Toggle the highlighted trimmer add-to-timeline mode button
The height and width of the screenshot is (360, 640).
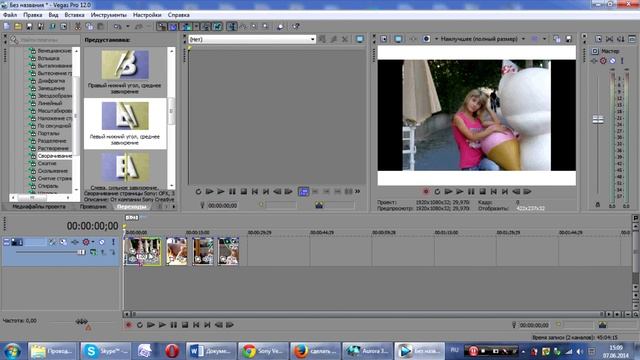(x=303, y=191)
